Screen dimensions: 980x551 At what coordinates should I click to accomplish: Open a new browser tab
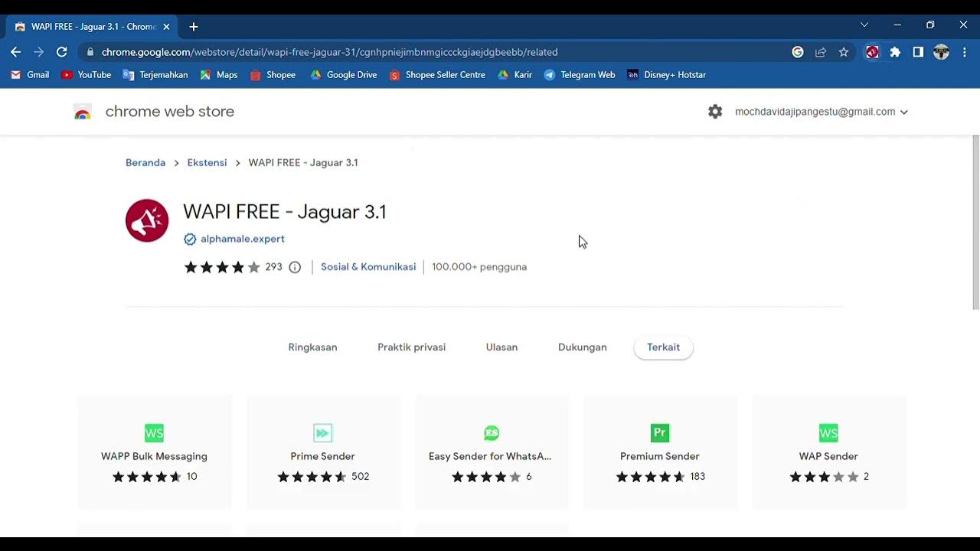pos(194,27)
